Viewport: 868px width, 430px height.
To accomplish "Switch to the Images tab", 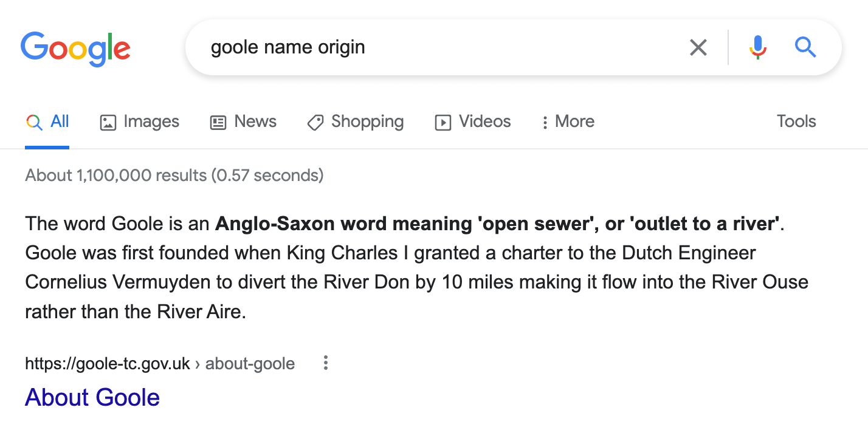I will click(x=151, y=121).
